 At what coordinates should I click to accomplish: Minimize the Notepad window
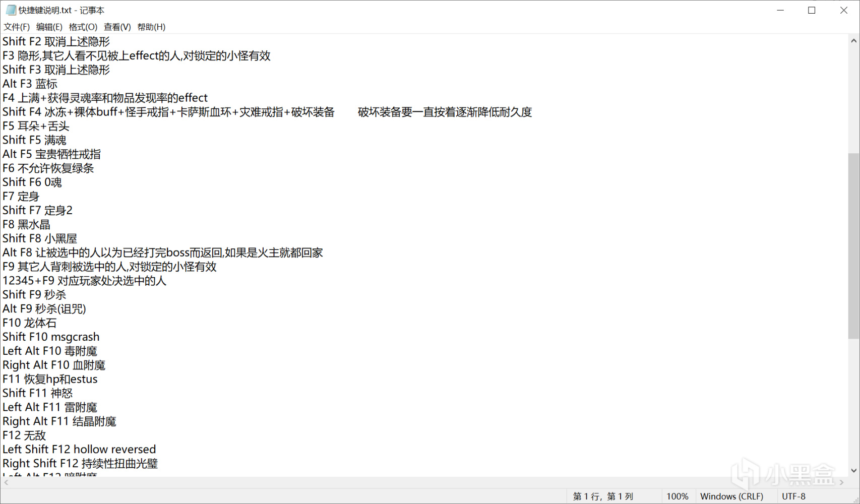(780, 10)
